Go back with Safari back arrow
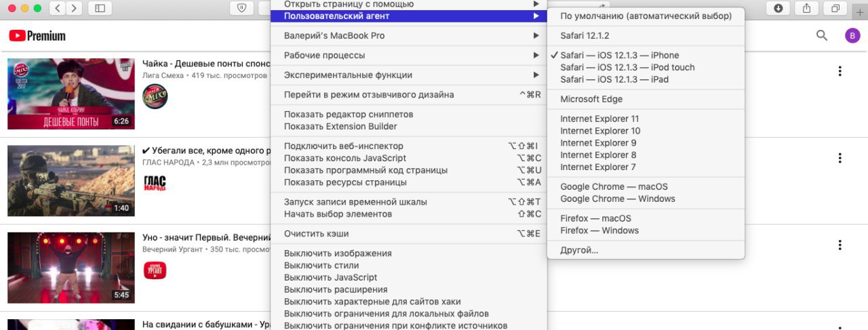The width and height of the screenshot is (868, 330). point(57,8)
